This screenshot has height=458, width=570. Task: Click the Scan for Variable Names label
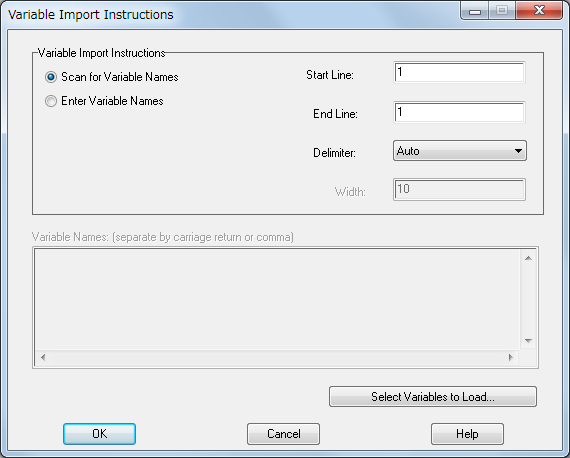click(120, 77)
